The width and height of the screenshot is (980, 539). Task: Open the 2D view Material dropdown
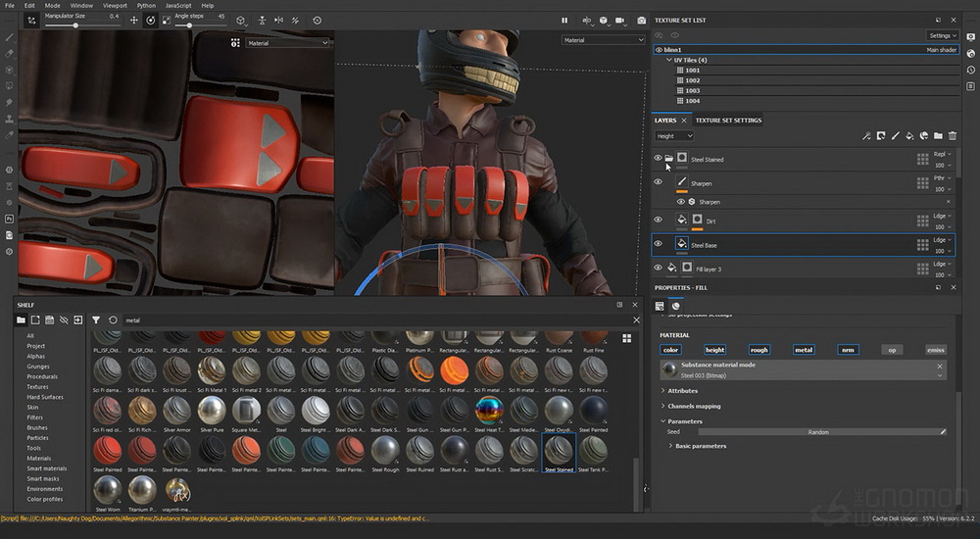click(287, 43)
